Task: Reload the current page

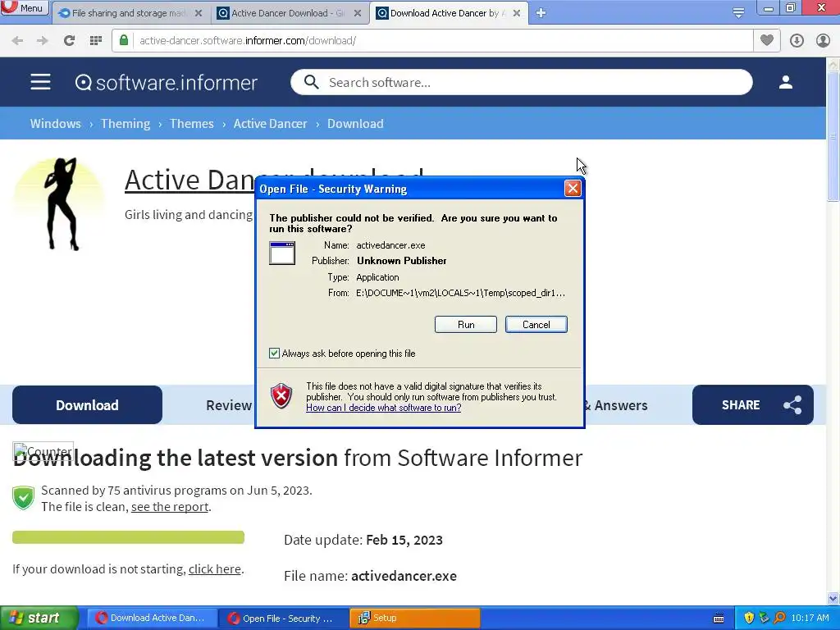Action: [69, 41]
